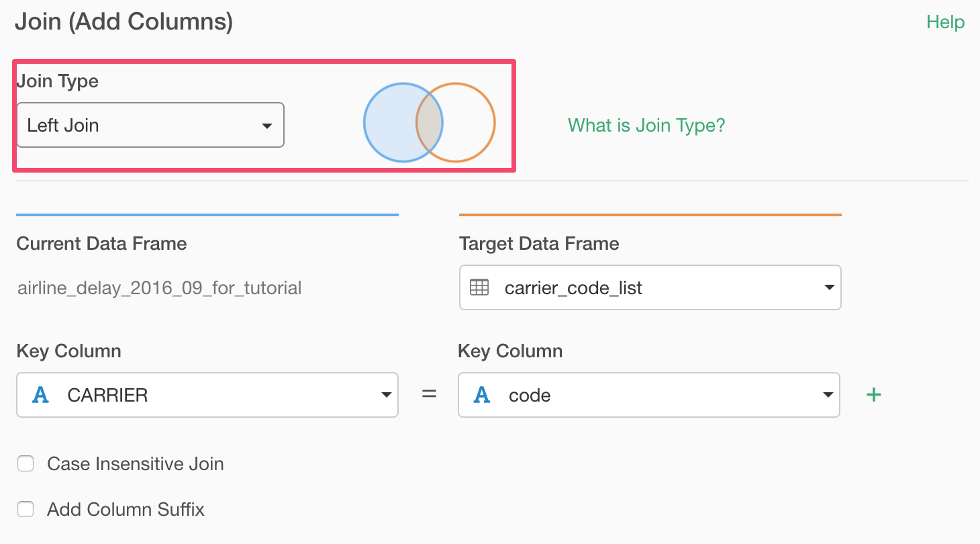Screen dimensions: 980x544
Task: Click the text-type icon next to CARRIER
Action: pos(41,395)
